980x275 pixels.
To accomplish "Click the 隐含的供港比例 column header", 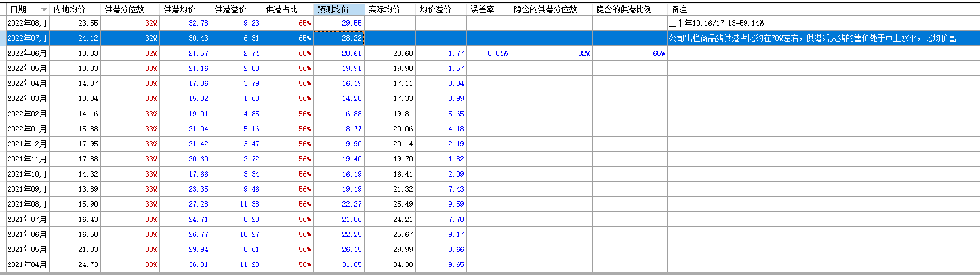I will coord(630,10).
